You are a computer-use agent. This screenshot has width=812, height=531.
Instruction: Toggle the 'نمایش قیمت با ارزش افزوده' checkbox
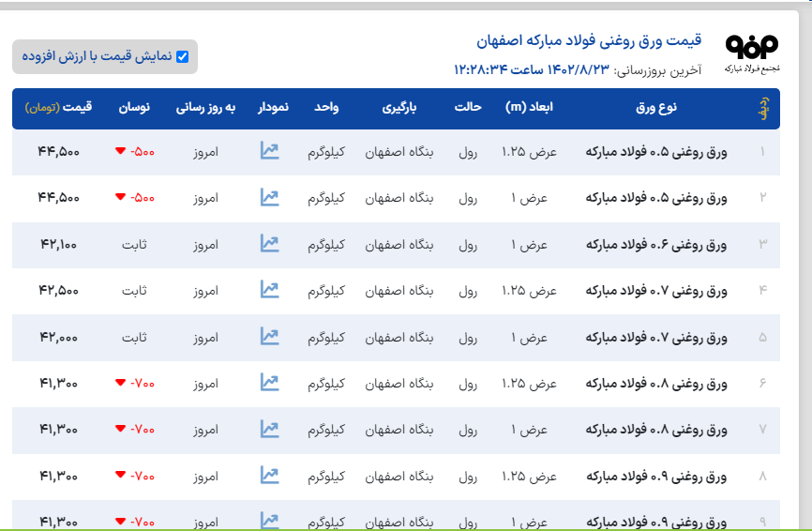point(183,56)
